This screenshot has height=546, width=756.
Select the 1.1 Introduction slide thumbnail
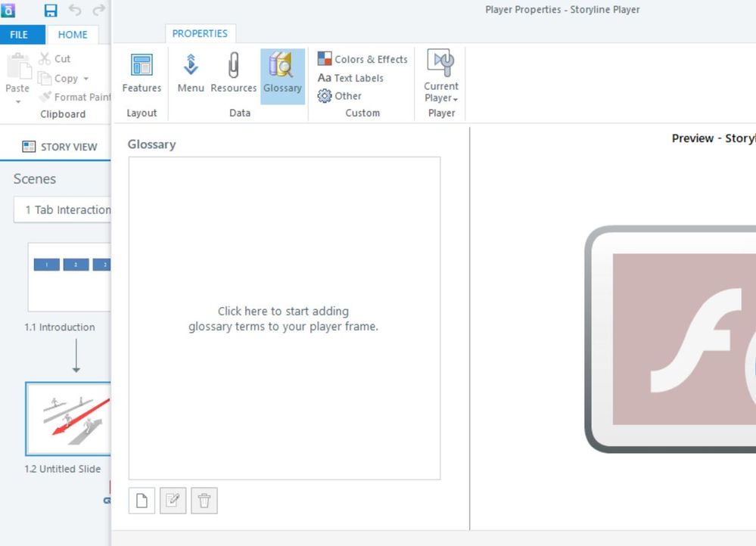(70, 277)
